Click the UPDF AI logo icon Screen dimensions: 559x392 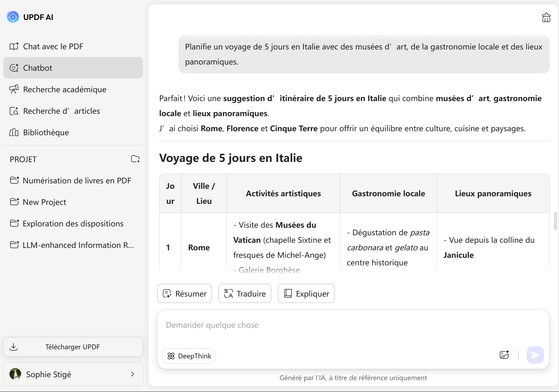coord(13,17)
